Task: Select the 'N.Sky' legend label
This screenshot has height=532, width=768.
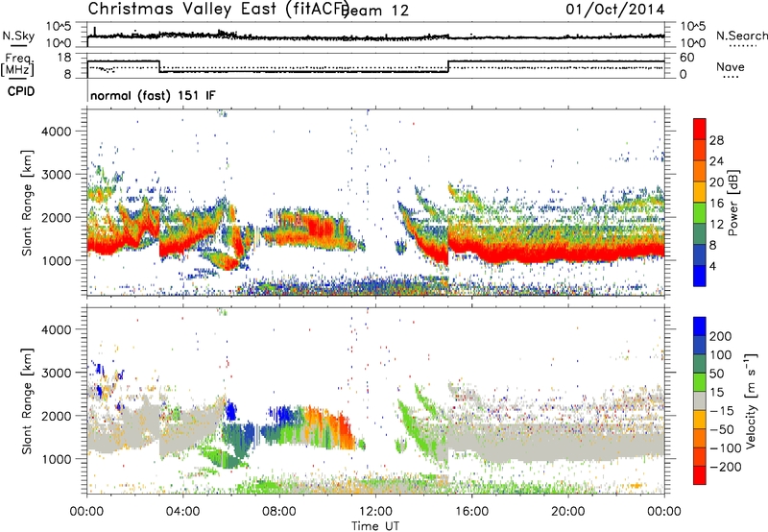Action: (x=18, y=36)
